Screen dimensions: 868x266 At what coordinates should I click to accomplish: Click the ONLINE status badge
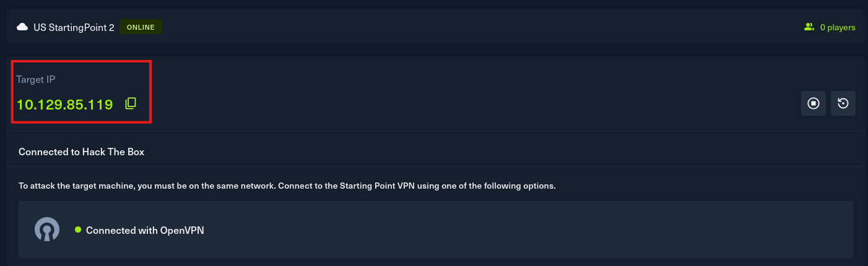[141, 27]
